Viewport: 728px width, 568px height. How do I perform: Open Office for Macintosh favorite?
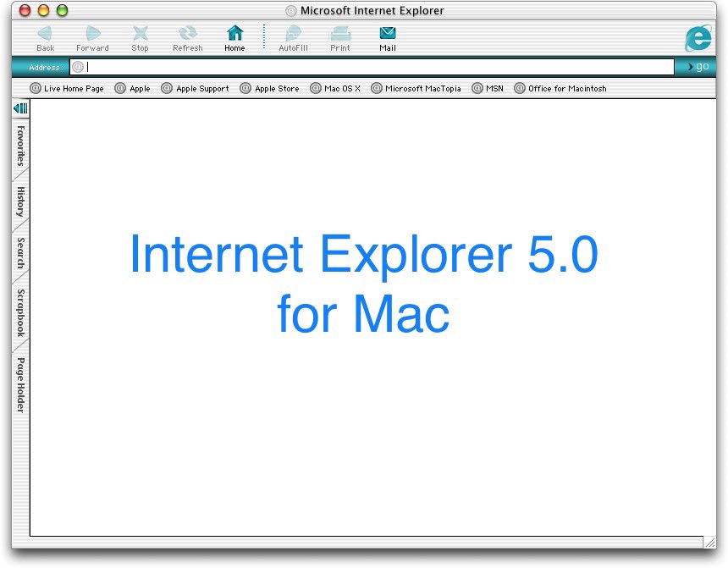[x=560, y=88]
